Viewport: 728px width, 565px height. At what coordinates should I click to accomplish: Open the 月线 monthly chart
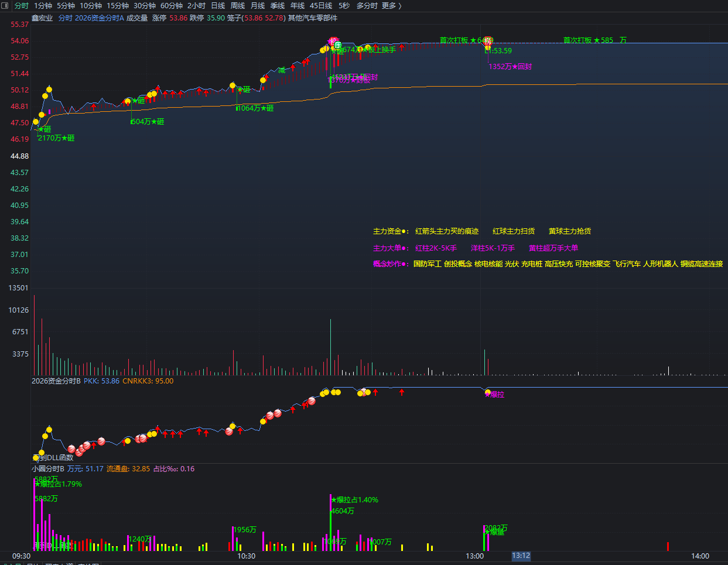pos(258,6)
